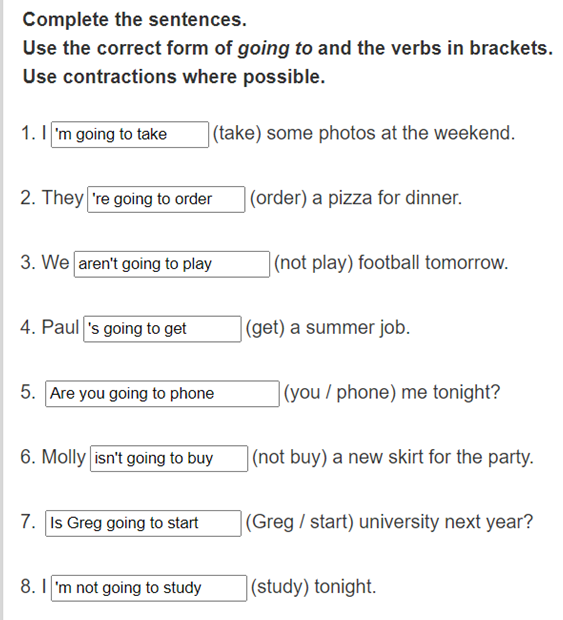
Task: Click the "(you / phone)" prompt text
Action: point(340,393)
